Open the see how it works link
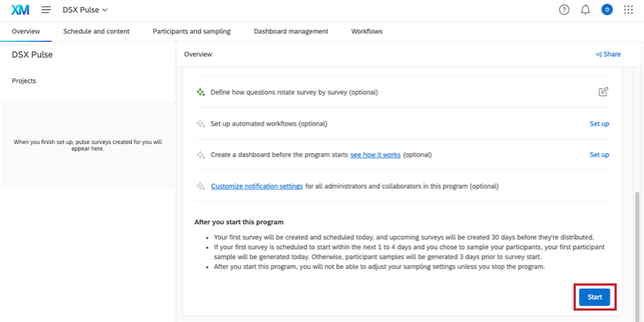This screenshot has height=322, width=644. click(x=375, y=155)
